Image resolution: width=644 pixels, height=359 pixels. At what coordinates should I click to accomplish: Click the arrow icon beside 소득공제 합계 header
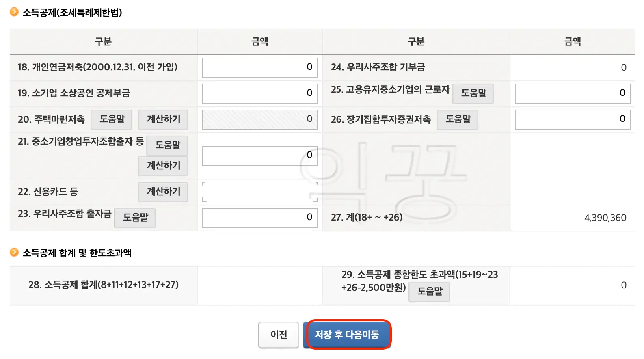click(x=13, y=252)
